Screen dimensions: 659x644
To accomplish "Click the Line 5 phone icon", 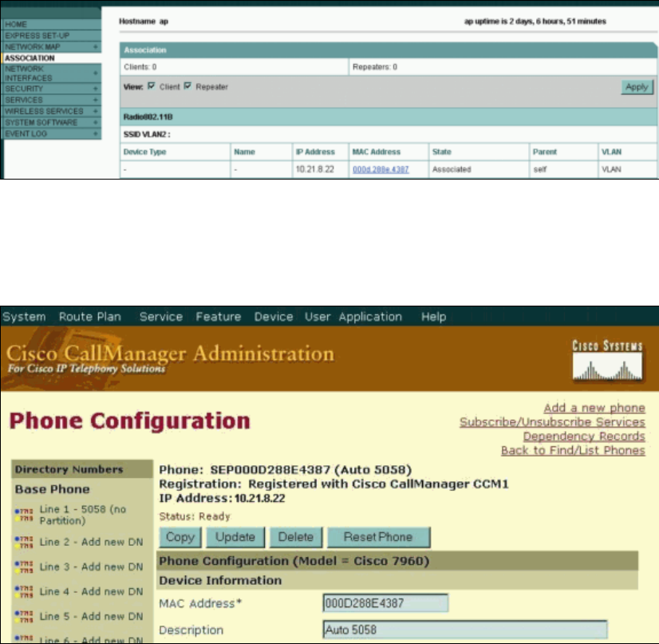I will click(x=24, y=617).
